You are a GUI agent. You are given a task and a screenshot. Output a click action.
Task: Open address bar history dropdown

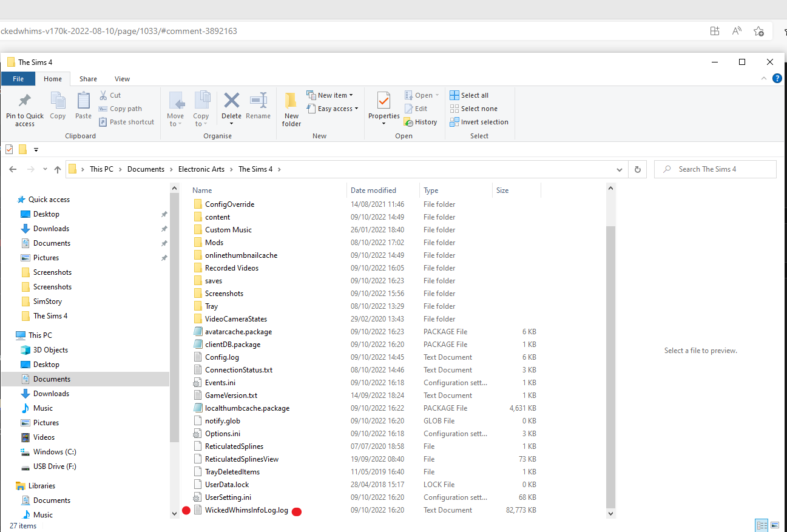pyautogui.click(x=620, y=170)
